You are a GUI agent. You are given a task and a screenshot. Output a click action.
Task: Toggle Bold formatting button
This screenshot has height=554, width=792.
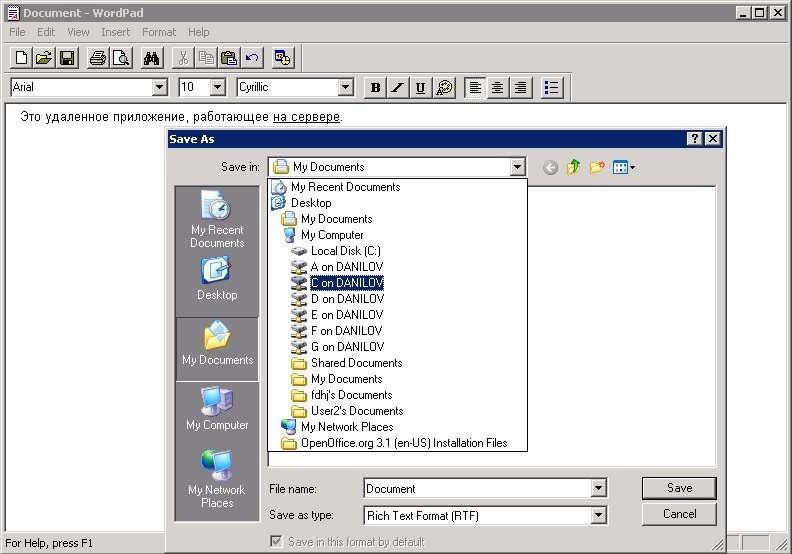pyautogui.click(x=375, y=88)
